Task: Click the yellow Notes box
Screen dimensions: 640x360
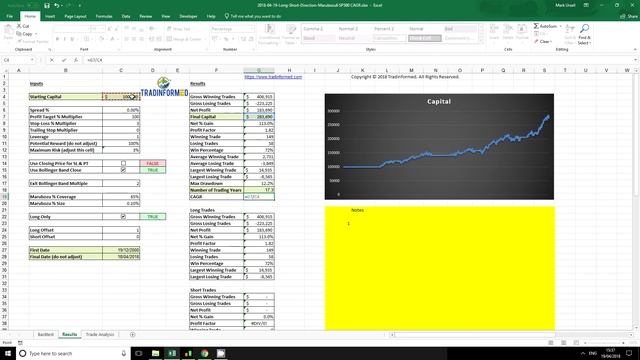Action: coord(440,268)
